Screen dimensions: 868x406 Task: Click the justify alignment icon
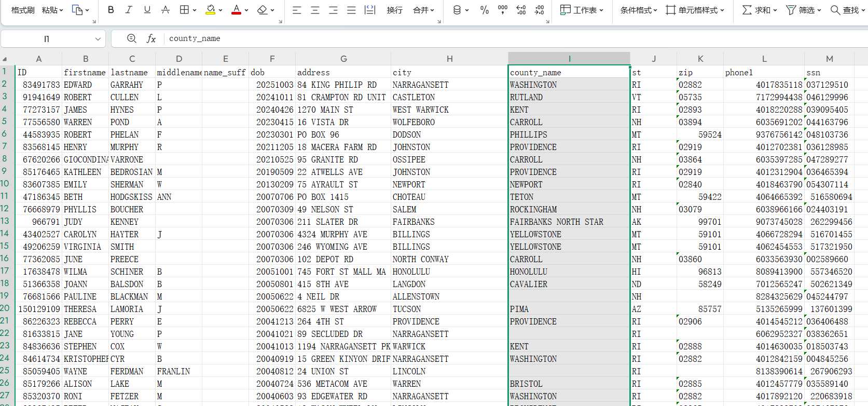click(x=351, y=10)
